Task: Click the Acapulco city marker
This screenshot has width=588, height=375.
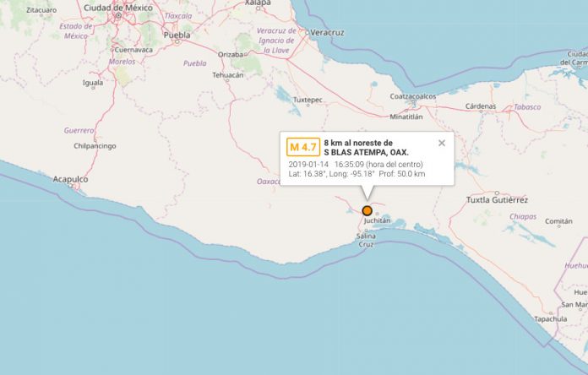Action: pyautogui.click(x=70, y=186)
